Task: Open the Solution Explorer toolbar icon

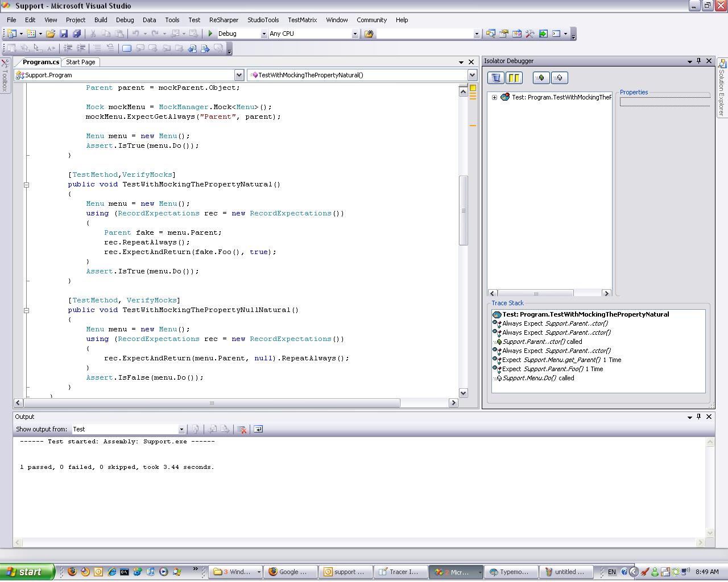Action: [x=490, y=34]
